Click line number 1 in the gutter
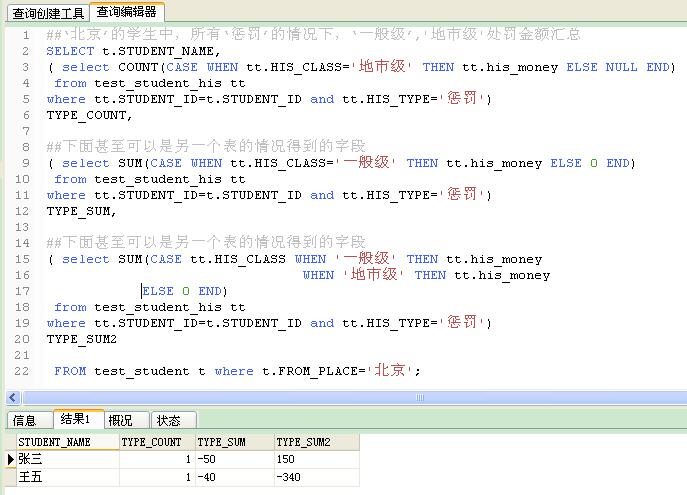 pyautogui.click(x=26, y=35)
